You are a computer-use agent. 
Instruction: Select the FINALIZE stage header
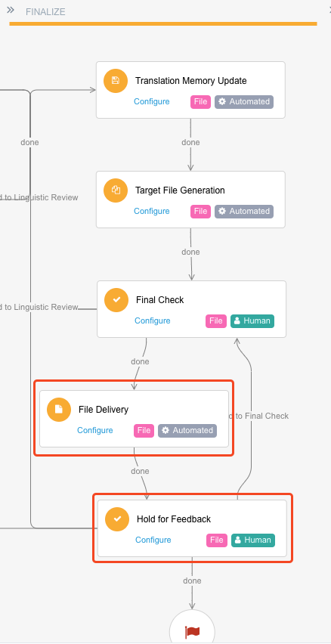point(45,12)
